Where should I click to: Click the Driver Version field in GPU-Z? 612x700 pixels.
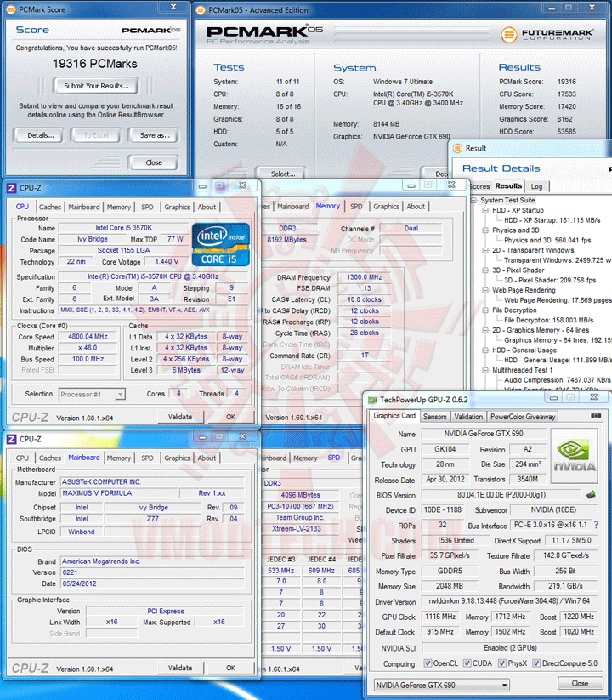(x=509, y=601)
